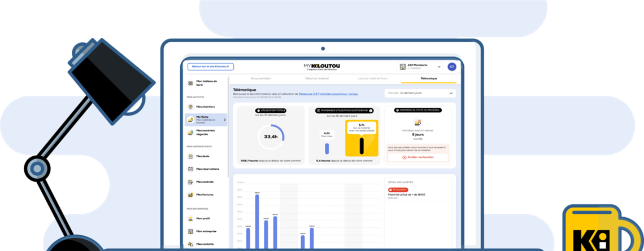The width and height of the screenshot is (644, 251).
Task: Click the Mon entreprise building icon
Action: click(x=190, y=231)
